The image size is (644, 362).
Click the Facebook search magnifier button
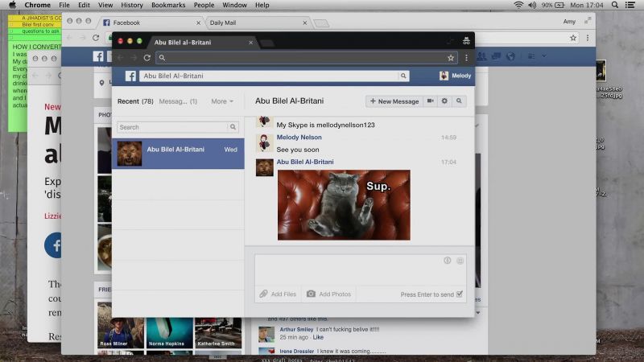click(x=403, y=76)
